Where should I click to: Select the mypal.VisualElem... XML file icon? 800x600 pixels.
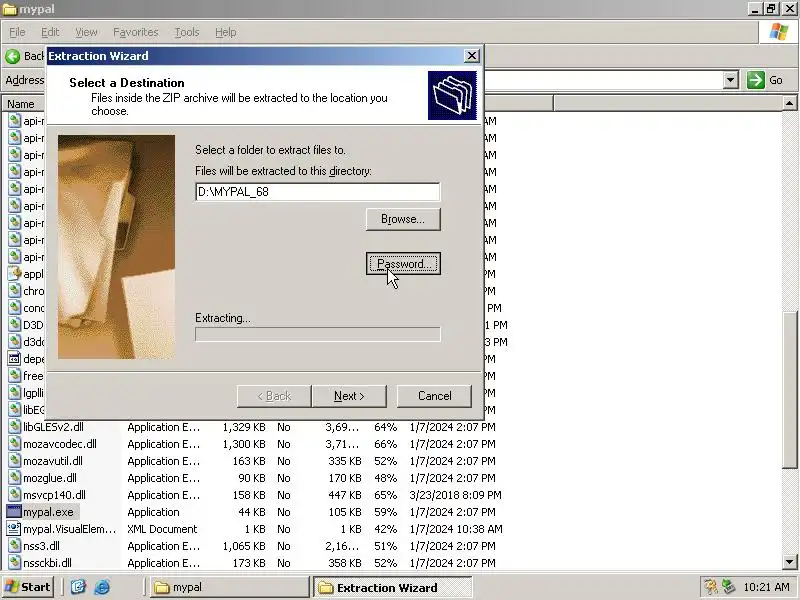pos(14,529)
